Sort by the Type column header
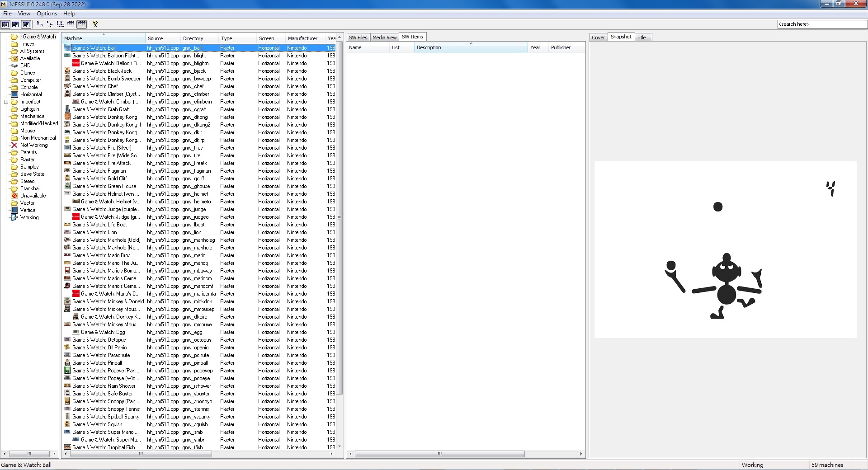The height and width of the screenshot is (470, 868). (237, 38)
